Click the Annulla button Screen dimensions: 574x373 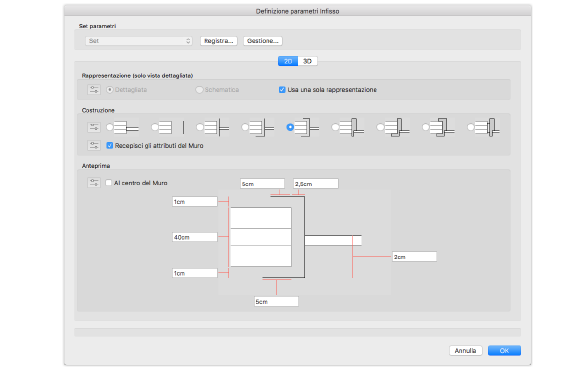(x=466, y=351)
